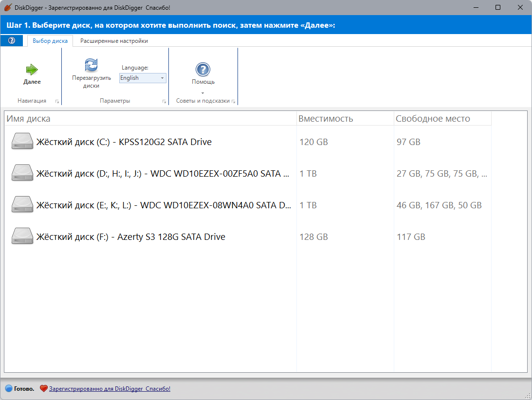This screenshot has height=400, width=532.
Task: Minimize the DiskDigger window
Action: pos(476,7)
